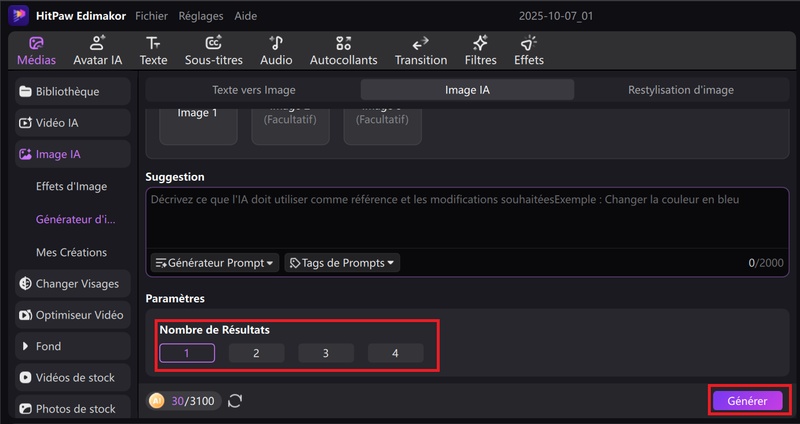
Task: Open the Effets panel
Action: coord(528,51)
